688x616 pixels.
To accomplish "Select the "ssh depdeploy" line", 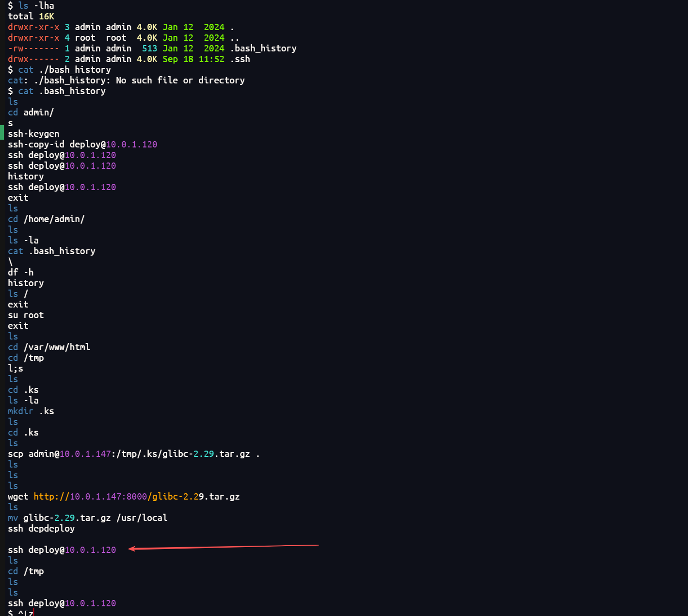I will pos(41,529).
